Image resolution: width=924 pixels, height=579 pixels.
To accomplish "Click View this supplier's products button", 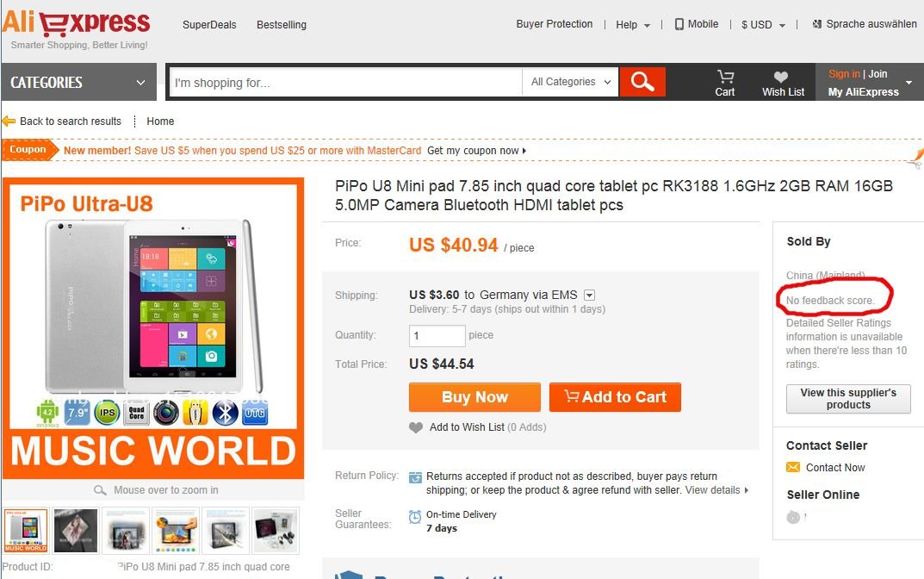I will 848,399.
